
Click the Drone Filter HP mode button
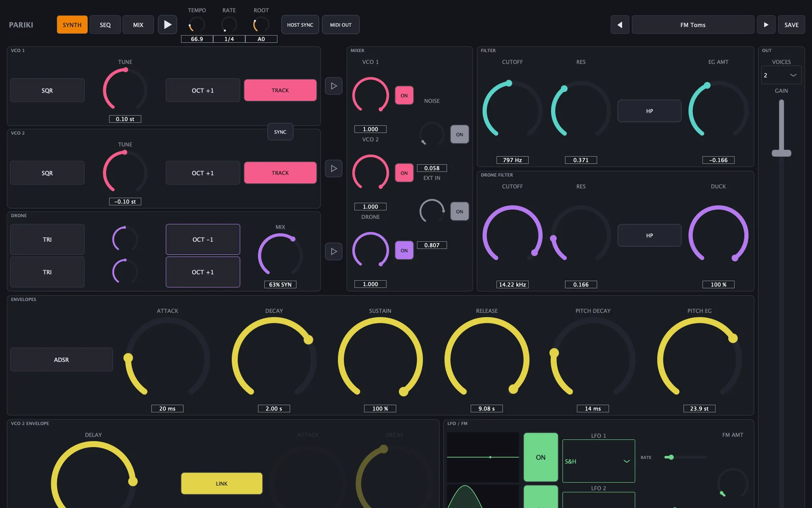coord(649,235)
